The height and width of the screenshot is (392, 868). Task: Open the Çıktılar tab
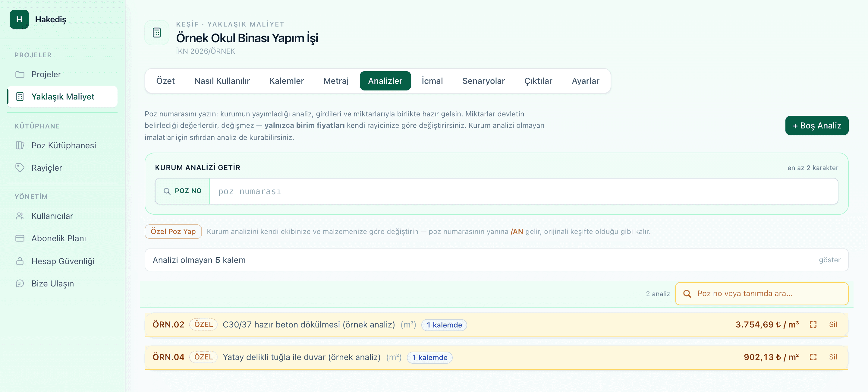[538, 81]
